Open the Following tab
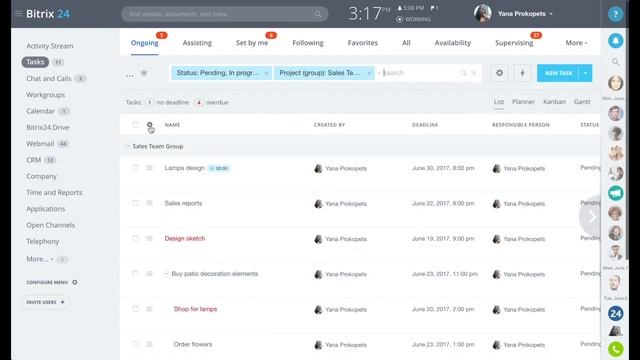Image resolution: width=640 pixels, height=360 pixels. pos(308,42)
